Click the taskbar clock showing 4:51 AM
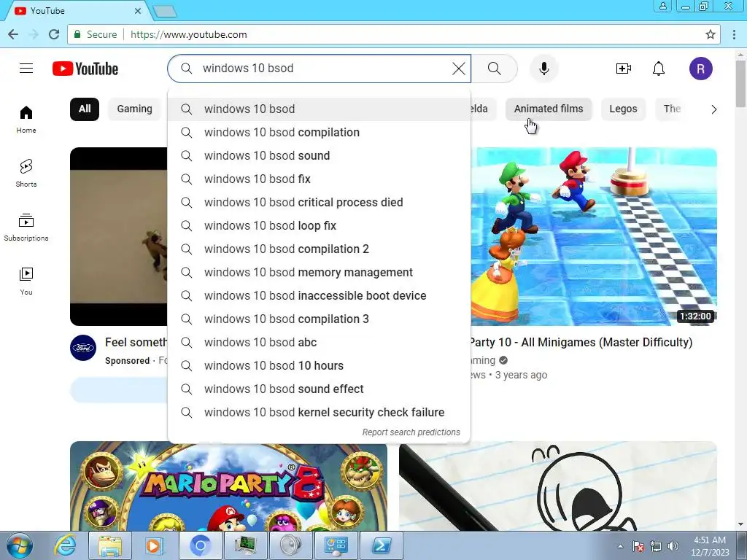The width and height of the screenshot is (747, 560). click(710, 546)
